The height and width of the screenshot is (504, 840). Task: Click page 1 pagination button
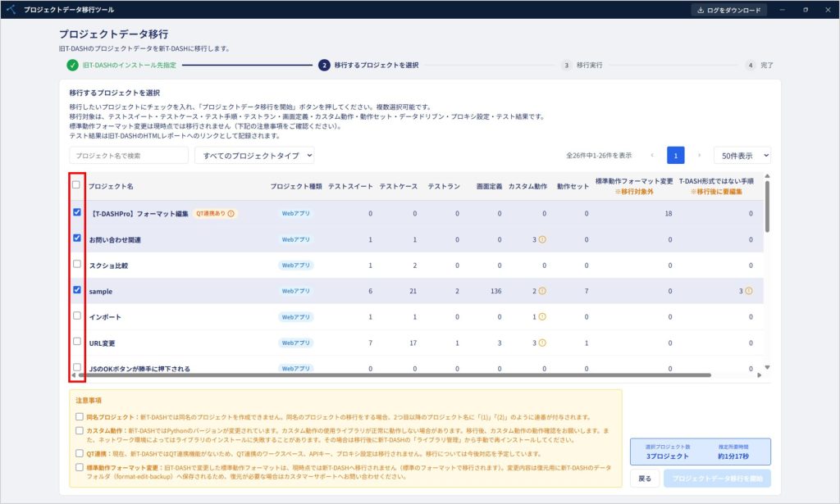point(676,156)
